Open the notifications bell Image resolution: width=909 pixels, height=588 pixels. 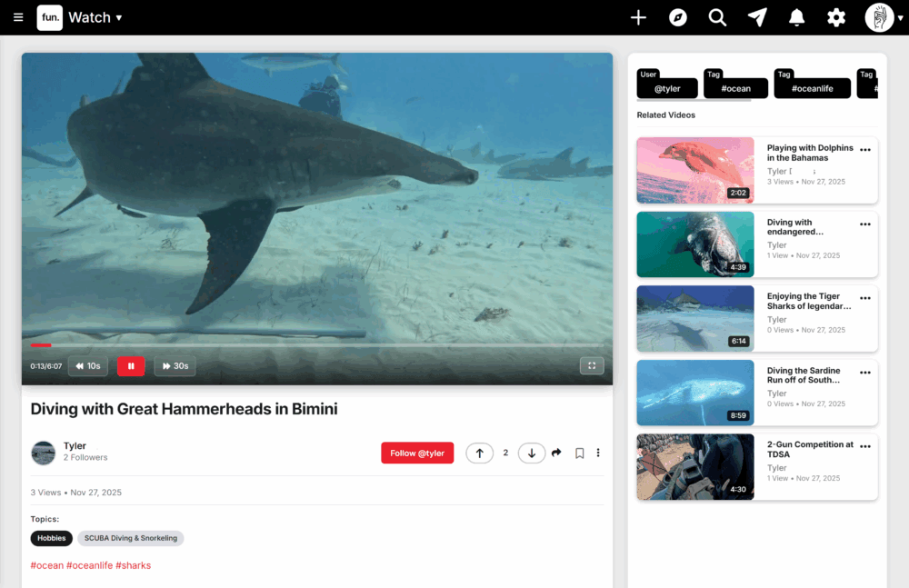pos(796,17)
